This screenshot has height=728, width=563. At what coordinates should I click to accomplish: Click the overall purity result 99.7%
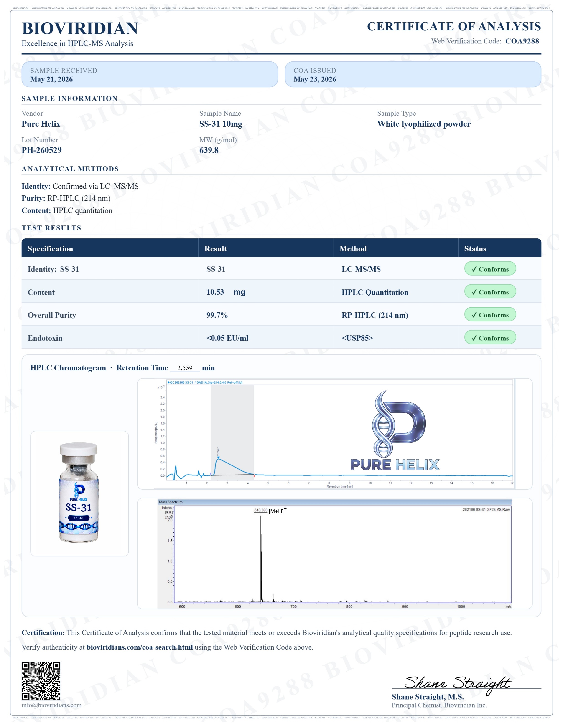coord(217,315)
